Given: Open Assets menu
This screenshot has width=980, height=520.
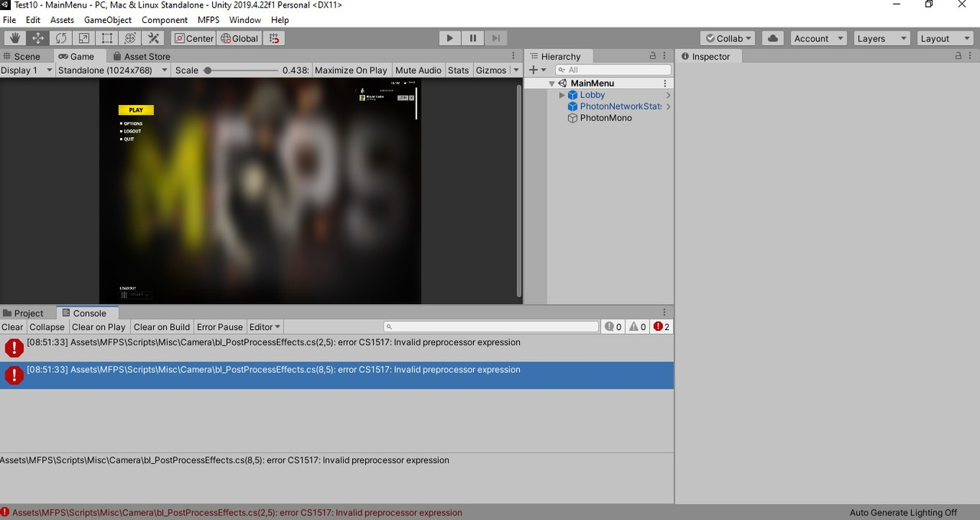Looking at the screenshot, I should coord(62,20).
